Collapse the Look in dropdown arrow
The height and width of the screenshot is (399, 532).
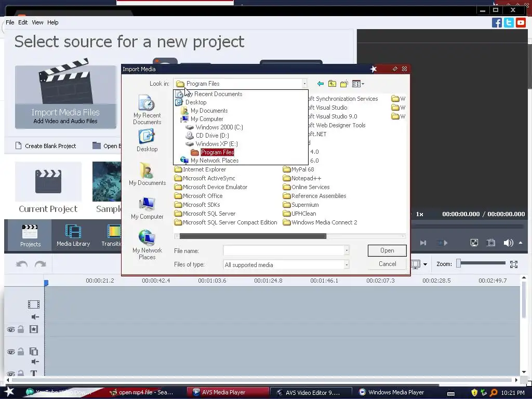tap(304, 84)
